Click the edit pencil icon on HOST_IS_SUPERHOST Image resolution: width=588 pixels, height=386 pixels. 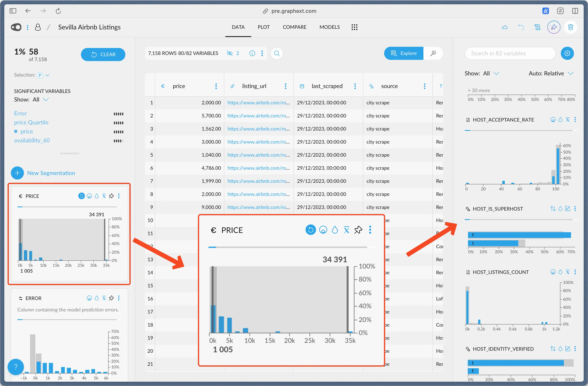point(568,209)
